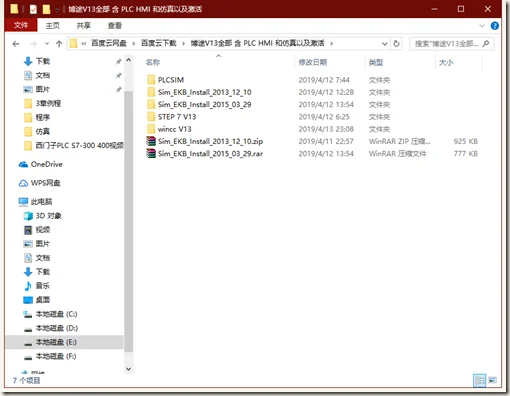Select WinRAR icon of Sim_EKB_Install_2013_12_10.zip
This screenshot has width=510, height=396.
151,141
